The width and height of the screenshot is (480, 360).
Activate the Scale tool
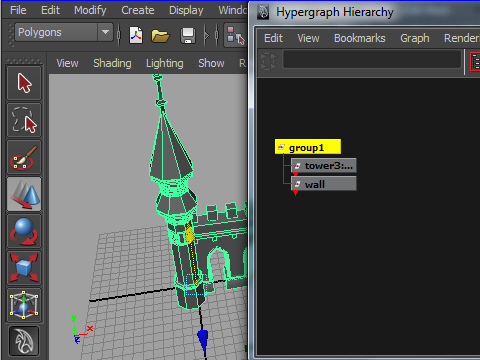point(24,268)
